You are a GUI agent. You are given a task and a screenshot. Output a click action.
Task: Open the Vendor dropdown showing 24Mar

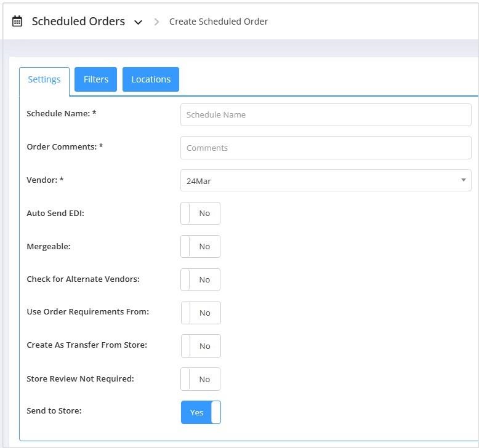[326, 180]
